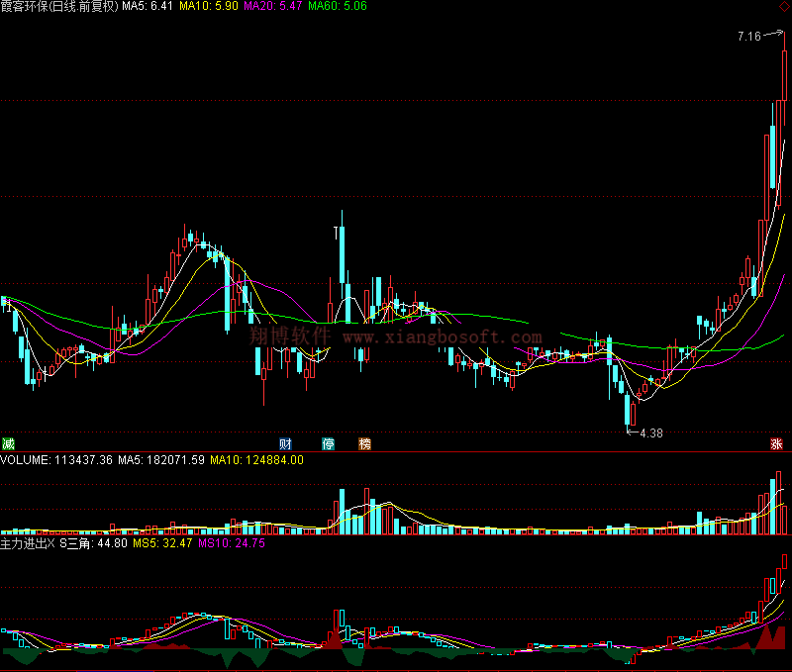Click the cyan 停 marker icon
Viewport: 792px width, 672px height.
click(329, 443)
